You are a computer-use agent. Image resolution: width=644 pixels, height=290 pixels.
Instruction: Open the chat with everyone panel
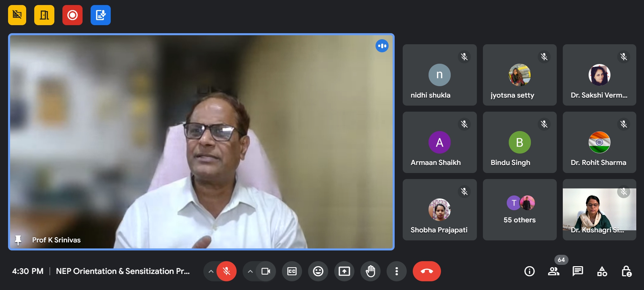[578, 271]
